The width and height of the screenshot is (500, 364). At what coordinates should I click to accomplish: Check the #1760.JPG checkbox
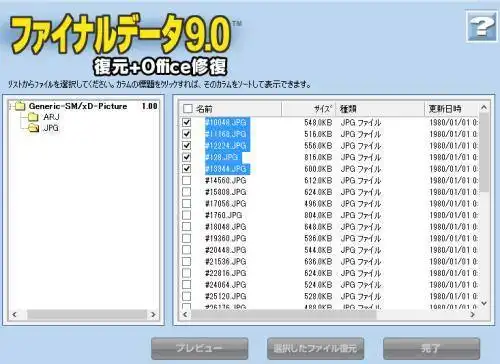point(187,215)
